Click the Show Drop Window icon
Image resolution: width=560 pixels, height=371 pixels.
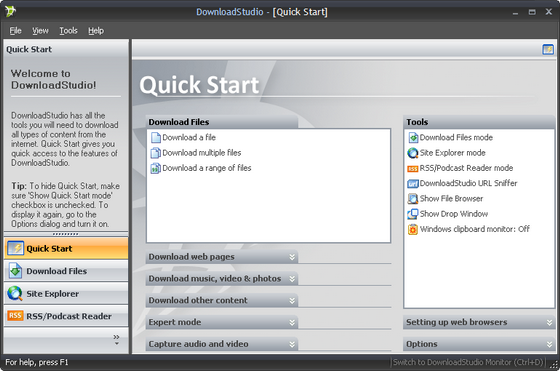pos(413,214)
